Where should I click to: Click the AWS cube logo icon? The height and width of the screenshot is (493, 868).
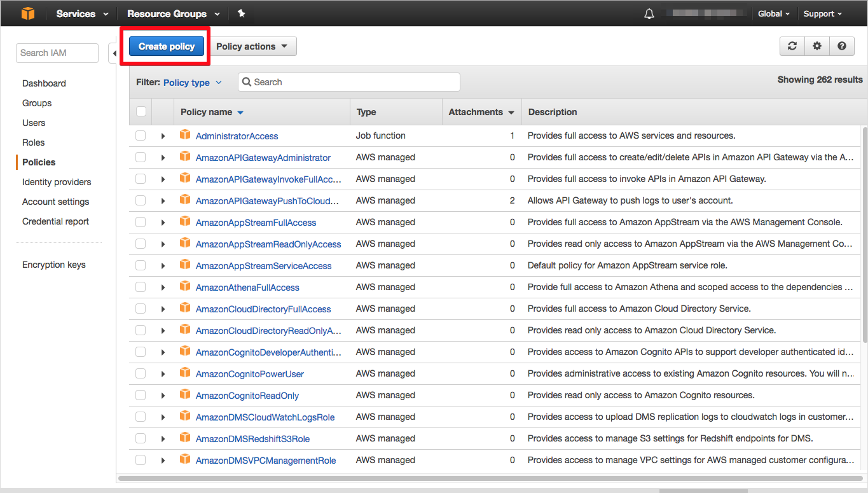click(27, 13)
